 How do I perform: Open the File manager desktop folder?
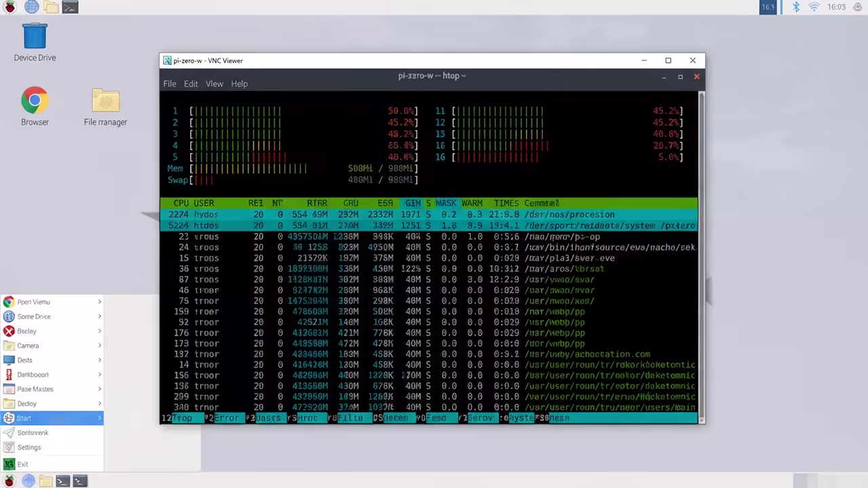coord(105,106)
